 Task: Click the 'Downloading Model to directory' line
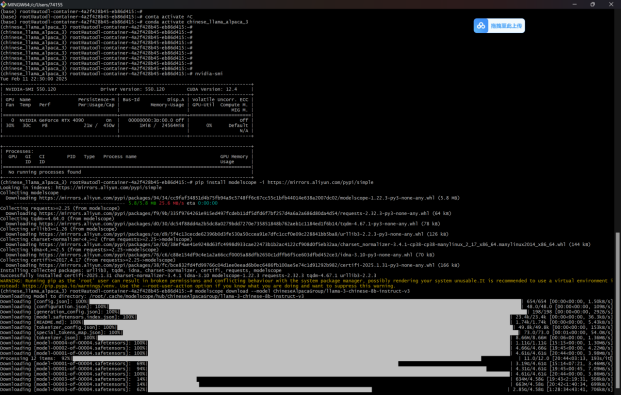[152, 296]
